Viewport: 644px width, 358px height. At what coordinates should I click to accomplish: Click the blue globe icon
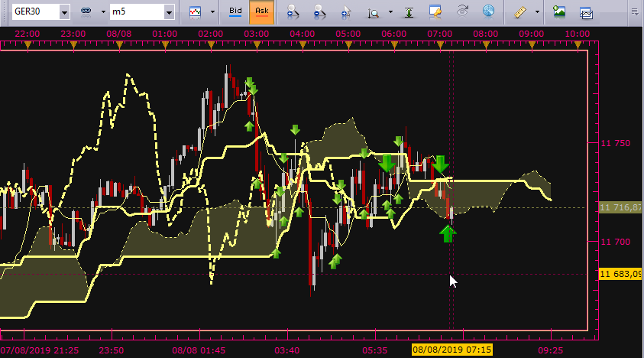(x=488, y=11)
